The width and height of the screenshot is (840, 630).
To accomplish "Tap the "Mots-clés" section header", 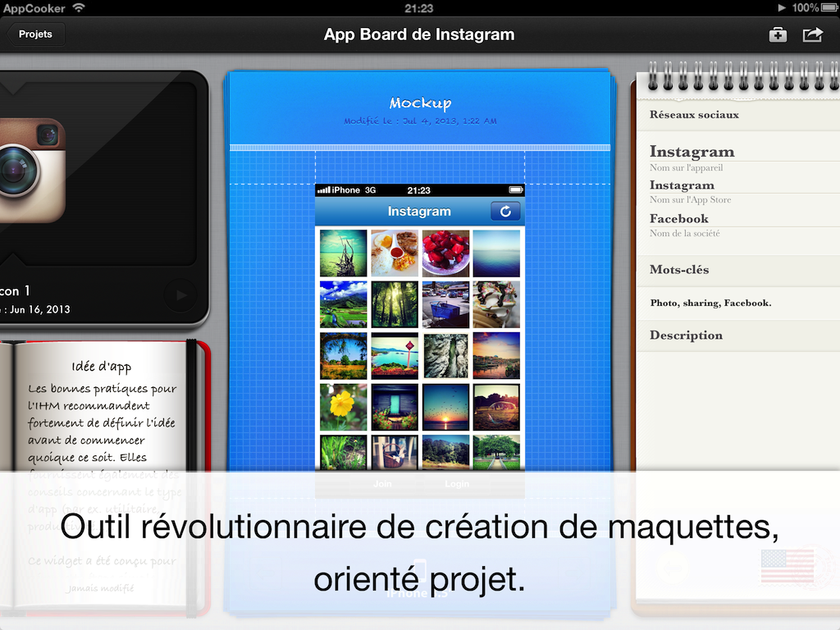I will click(679, 269).
